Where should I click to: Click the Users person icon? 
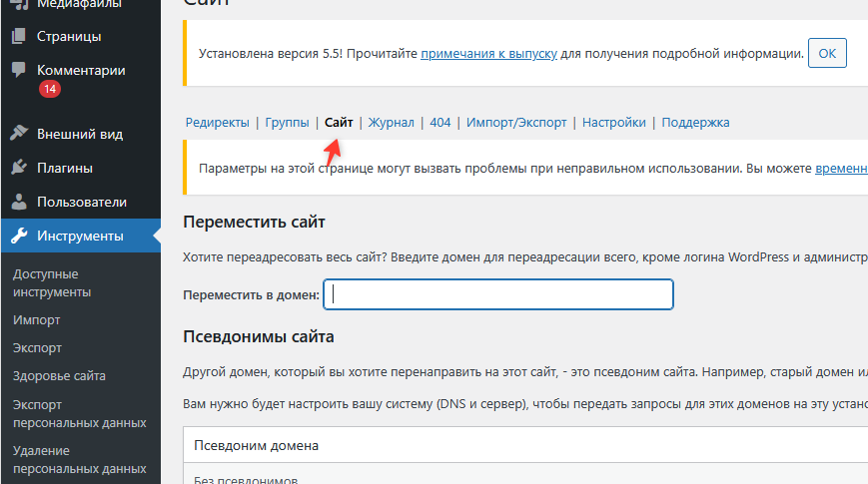[x=19, y=202]
